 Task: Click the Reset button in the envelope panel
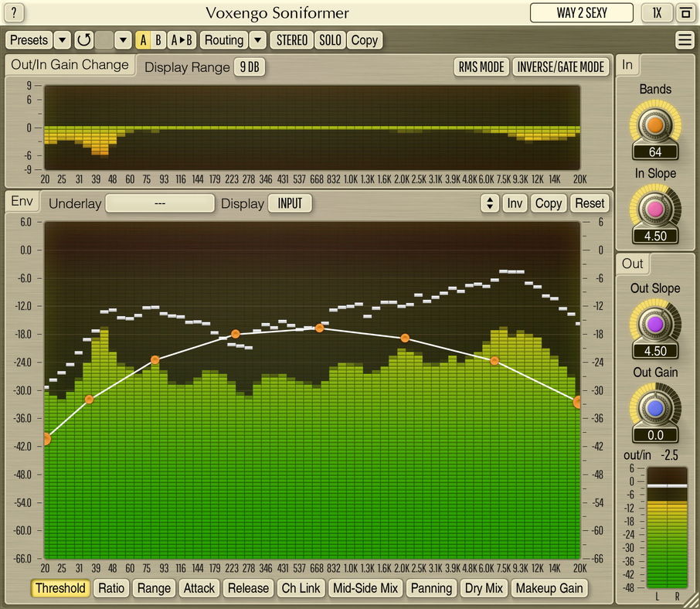[x=590, y=203]
